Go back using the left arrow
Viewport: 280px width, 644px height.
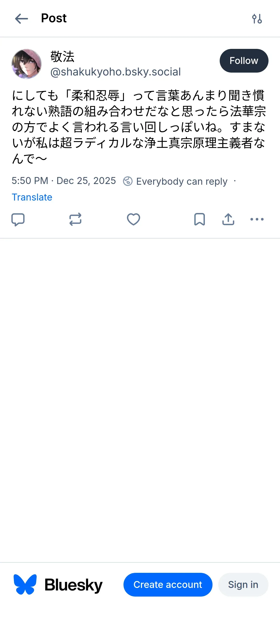tap(22, 19)
